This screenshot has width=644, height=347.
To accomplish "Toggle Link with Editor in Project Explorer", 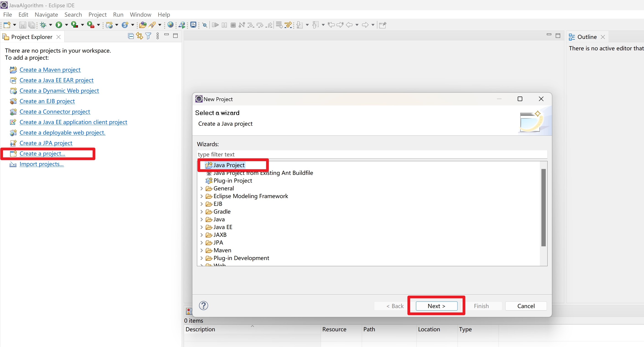I will tap(140, 36).
